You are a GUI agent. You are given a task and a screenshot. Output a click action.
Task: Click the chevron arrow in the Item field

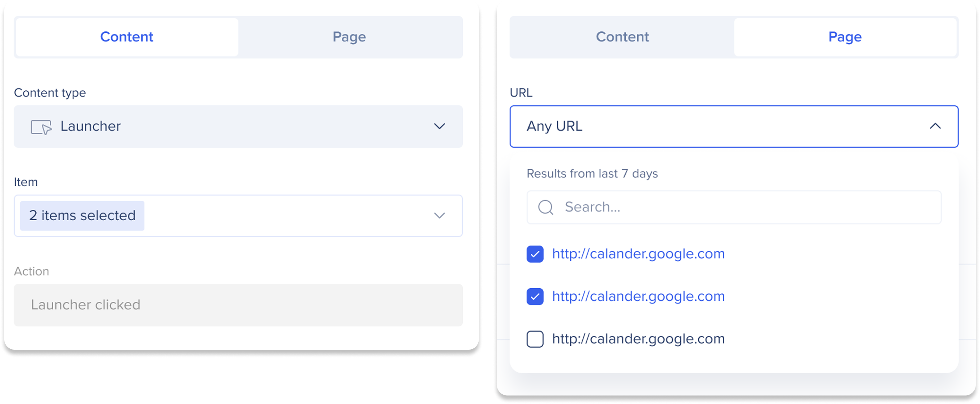coord(439,216)
